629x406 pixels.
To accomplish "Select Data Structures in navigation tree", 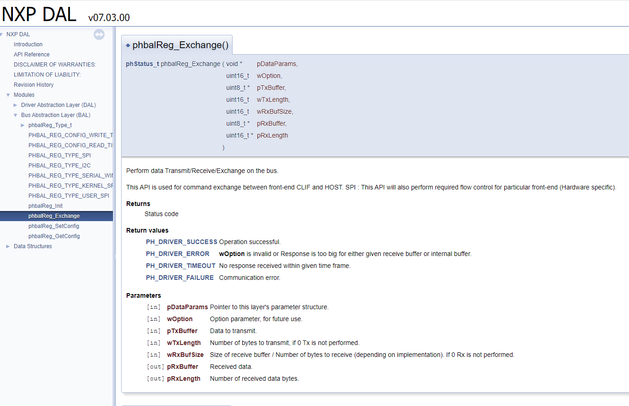I will click(x=33, y=246).
